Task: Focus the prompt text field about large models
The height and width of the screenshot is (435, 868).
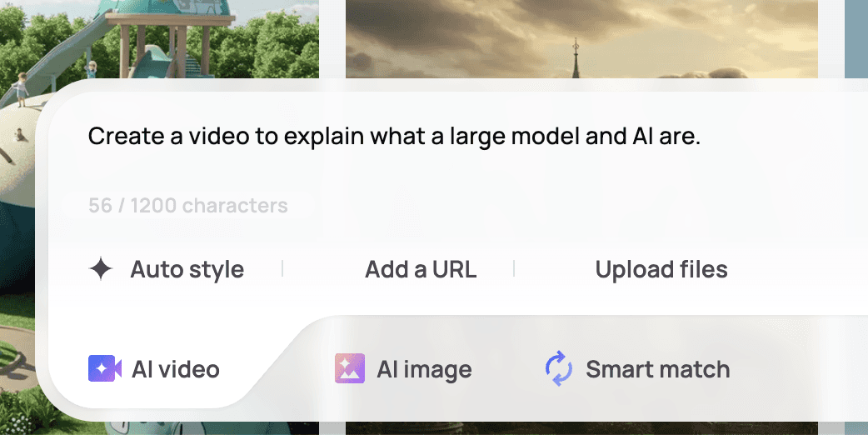Action: coord(394,136)
